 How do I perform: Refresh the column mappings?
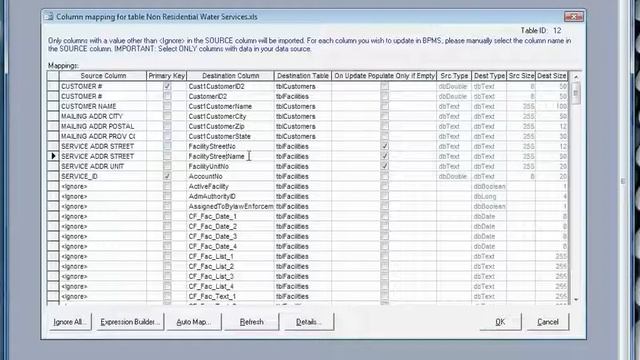(251, 322)
